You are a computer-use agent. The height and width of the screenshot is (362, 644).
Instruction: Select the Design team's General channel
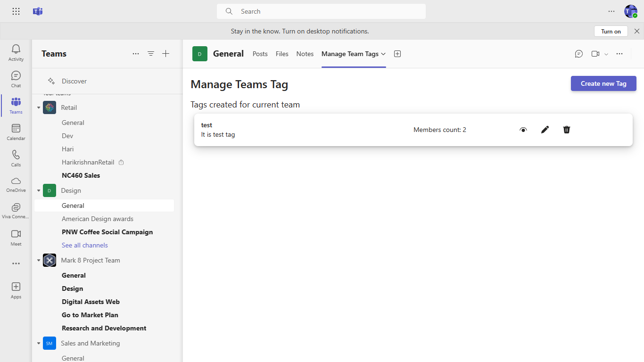104,206
